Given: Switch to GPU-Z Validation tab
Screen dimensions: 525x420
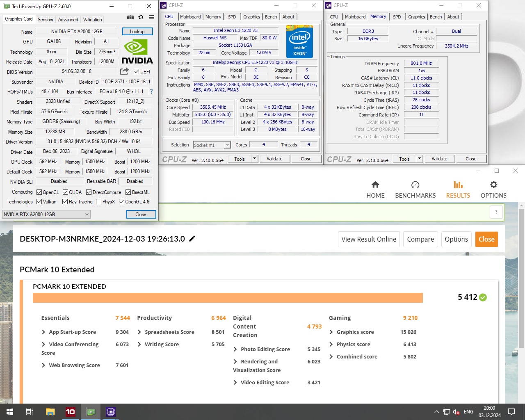Looking at the screenshot, I should point(92,20).
